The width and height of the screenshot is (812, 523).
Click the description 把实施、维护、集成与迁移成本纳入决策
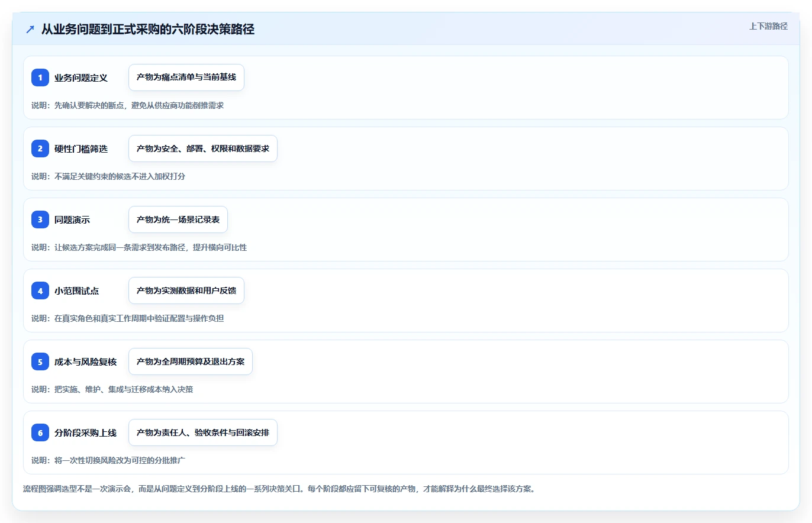[x=112, y=389]
